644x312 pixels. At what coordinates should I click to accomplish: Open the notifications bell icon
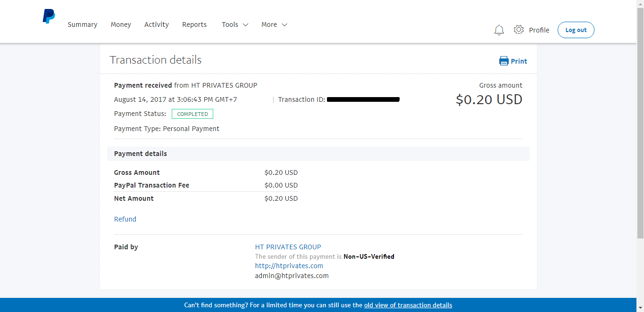pyautogui.click(x=499, y=30)
